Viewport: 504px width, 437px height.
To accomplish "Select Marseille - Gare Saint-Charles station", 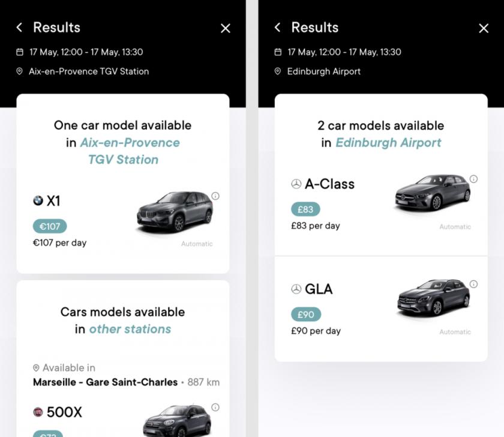I will [x=105, y=382].
